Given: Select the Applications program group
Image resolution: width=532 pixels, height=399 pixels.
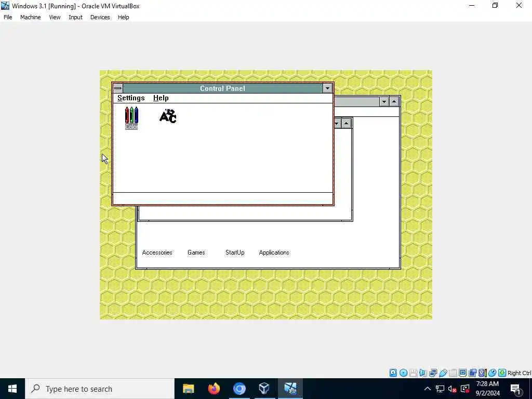Looking at the screenshot, I should [274, 252].
